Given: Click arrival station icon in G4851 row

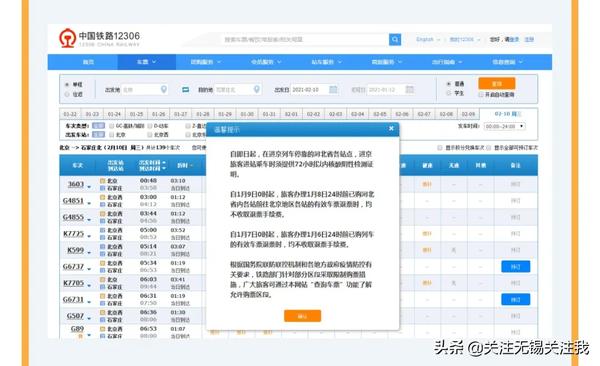Looking at the screenshot, I should (x=103, y=205).
